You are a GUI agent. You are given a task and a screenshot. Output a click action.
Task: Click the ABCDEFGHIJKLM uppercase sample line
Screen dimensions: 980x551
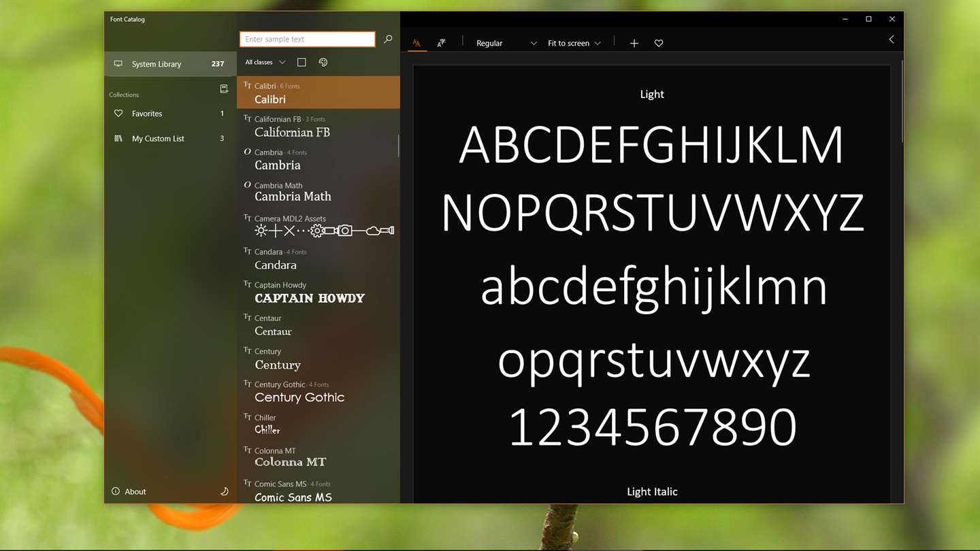651,145
